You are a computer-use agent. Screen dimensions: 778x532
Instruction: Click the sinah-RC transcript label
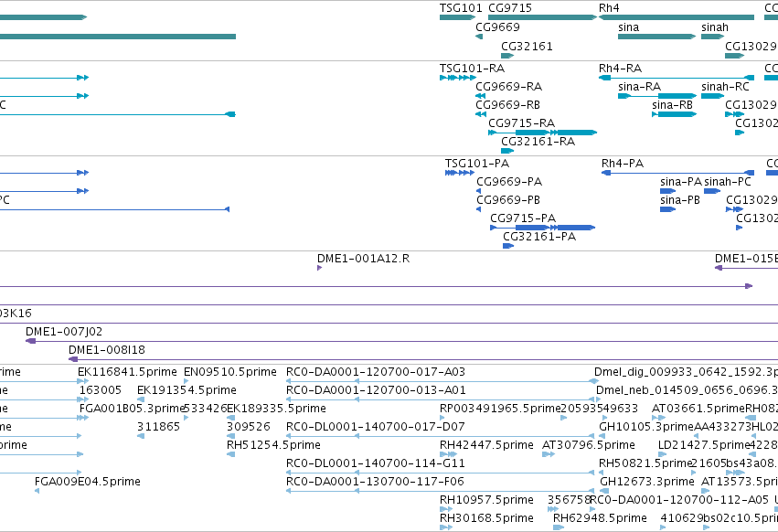click(x=725, y=86)
